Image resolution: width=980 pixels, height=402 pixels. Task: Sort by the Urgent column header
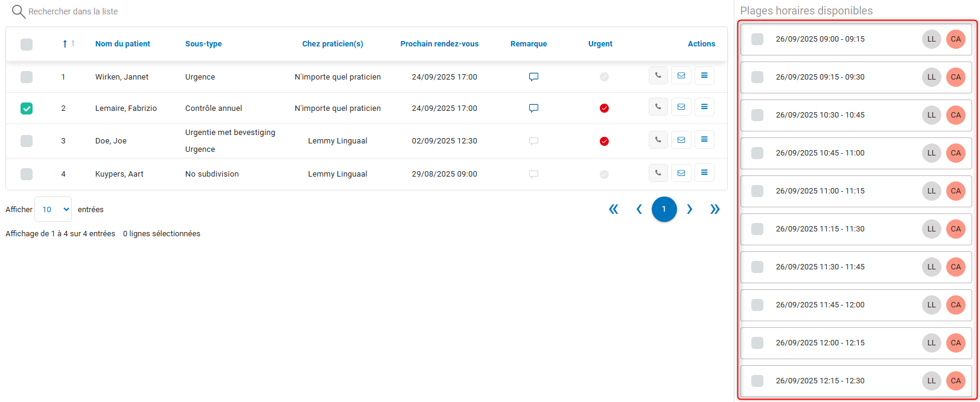(x=600, y=44)
